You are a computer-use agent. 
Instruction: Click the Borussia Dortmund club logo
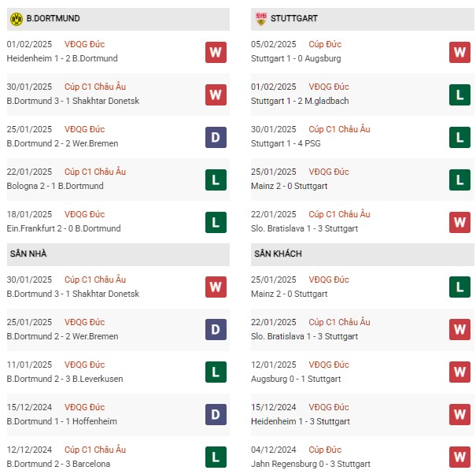[x=17, y=19]
